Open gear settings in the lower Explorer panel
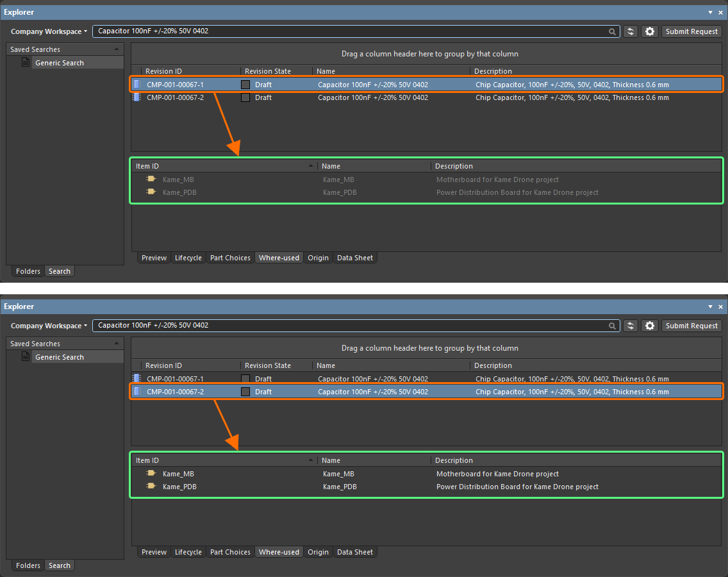This screenshot has width=728, height=577. [x=650, y=326]
